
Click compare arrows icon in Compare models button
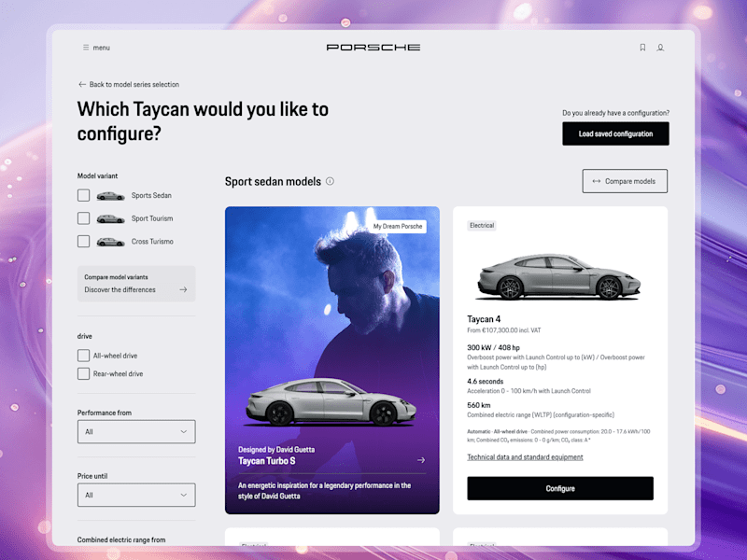[597, 181]
